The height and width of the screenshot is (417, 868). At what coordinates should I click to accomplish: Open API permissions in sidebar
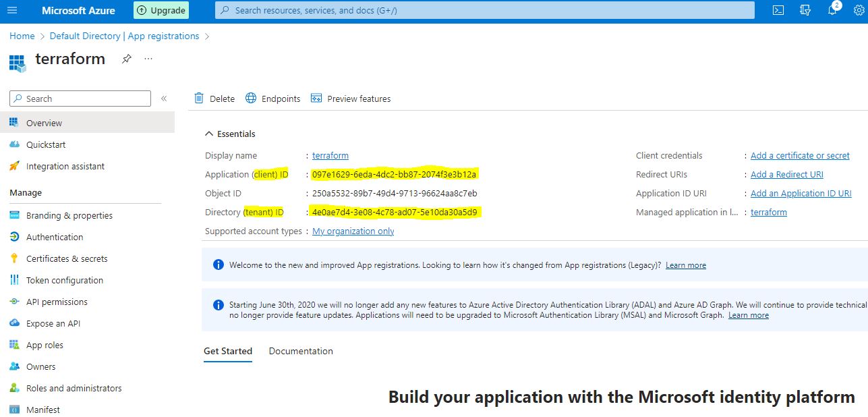pos(57,302)
